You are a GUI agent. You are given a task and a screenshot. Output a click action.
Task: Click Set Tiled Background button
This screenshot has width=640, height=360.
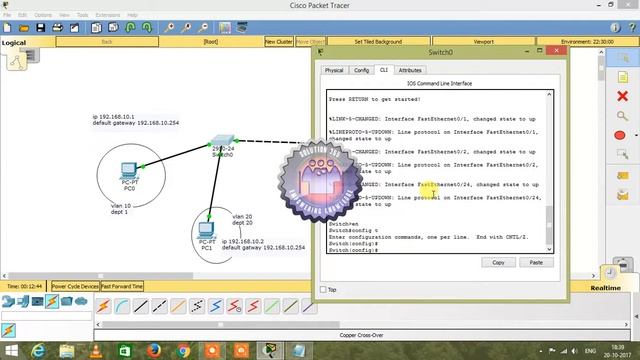378,42
